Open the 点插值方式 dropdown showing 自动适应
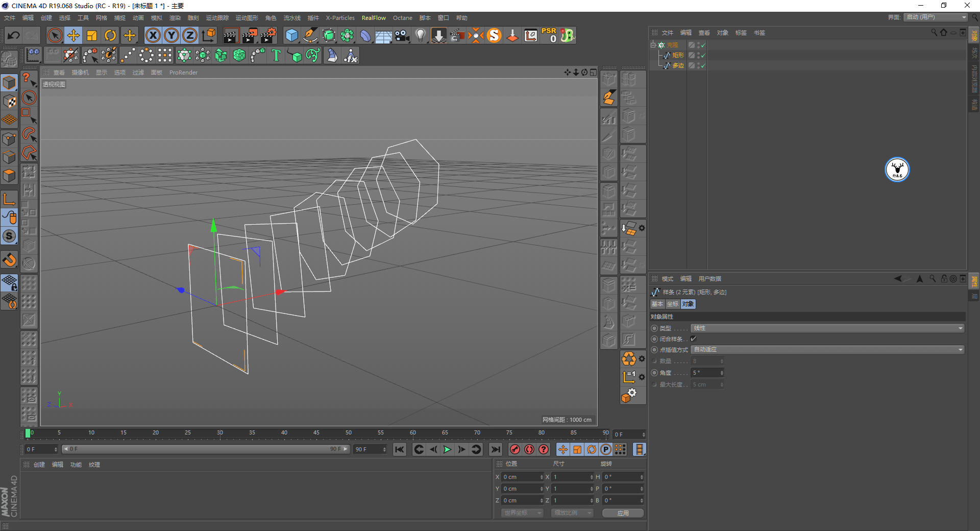This screenshot has height=531, width=980. point(827,350)
